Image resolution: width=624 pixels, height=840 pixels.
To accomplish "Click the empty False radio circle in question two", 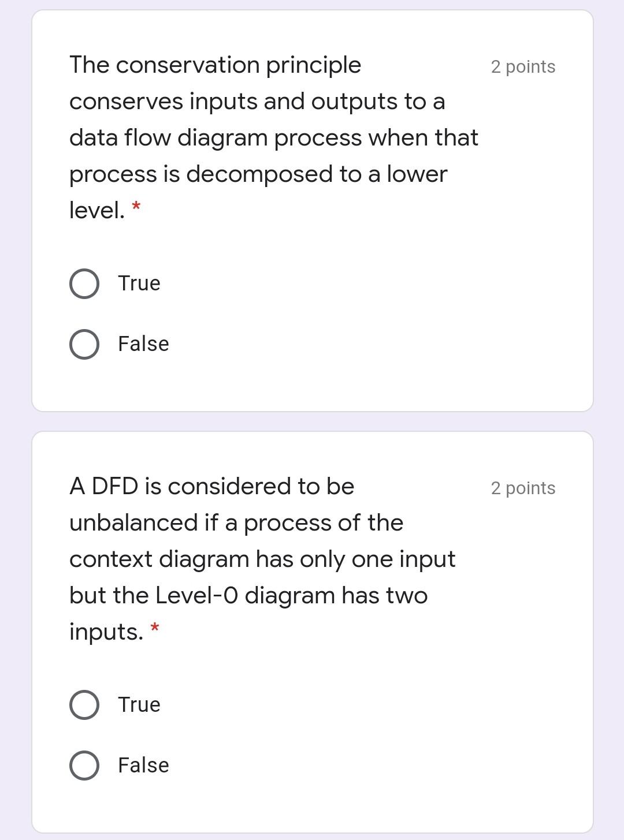I will point(84,765).
